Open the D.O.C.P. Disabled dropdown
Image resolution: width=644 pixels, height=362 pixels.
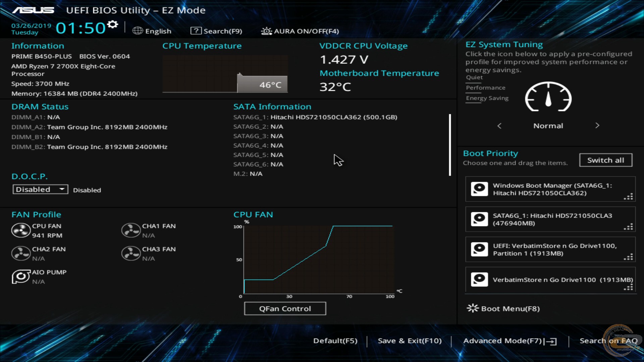(x=40, y=189)
